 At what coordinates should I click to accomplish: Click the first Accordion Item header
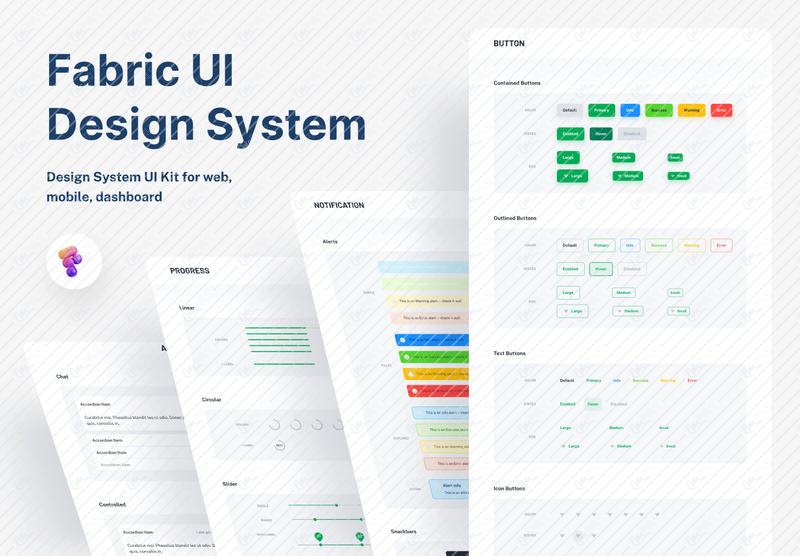click(x=95, y=404)
